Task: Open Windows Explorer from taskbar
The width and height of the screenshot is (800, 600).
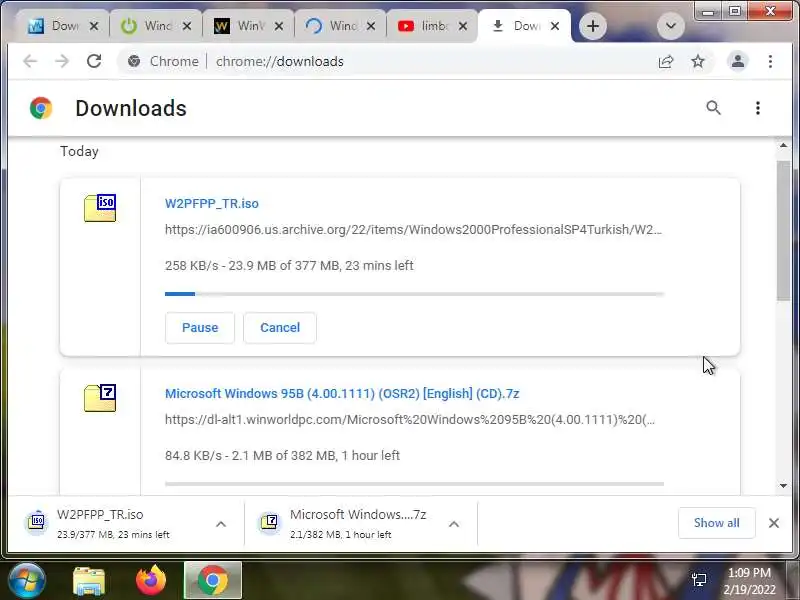Action: [x=89, y=581]
